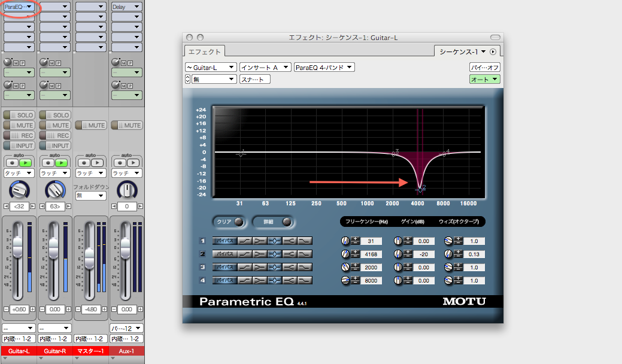Screen dimensions: 622x364
Task: Arm automation record on Guitar-L channel
Action: tap(12, 163)
